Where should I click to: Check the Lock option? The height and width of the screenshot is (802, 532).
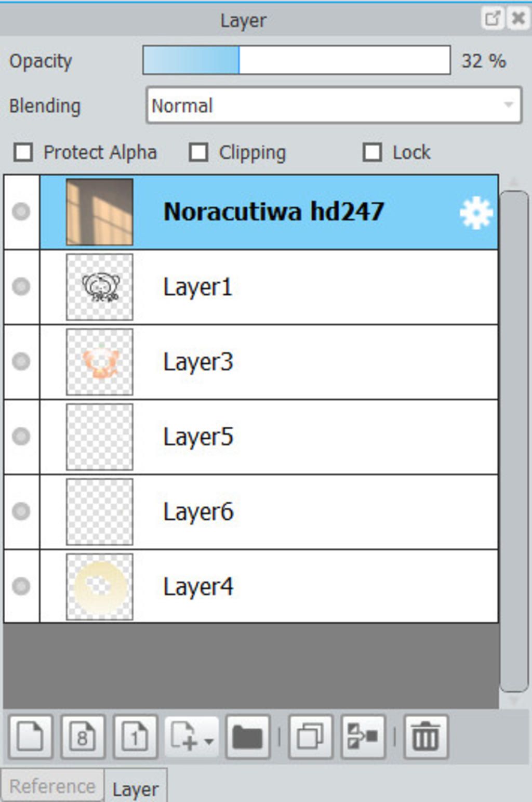(x=372, y=153)
